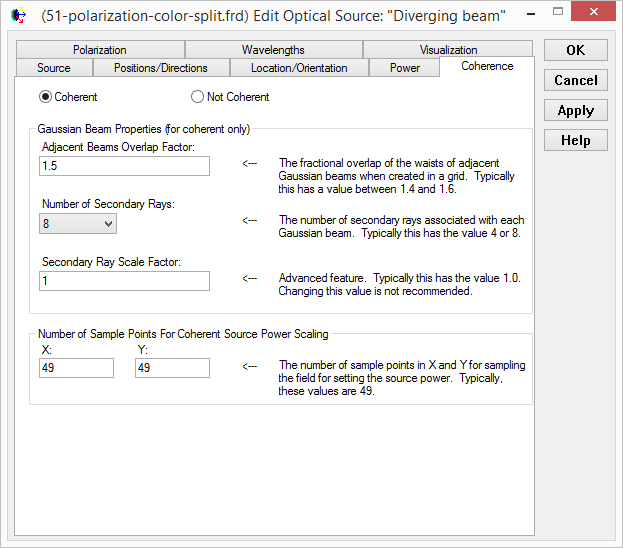Image resolution: width=623 pixels, height=548 pixels.
Task: Open the Number of Secondary Rays dropdown
Action: tap(79, 224)
